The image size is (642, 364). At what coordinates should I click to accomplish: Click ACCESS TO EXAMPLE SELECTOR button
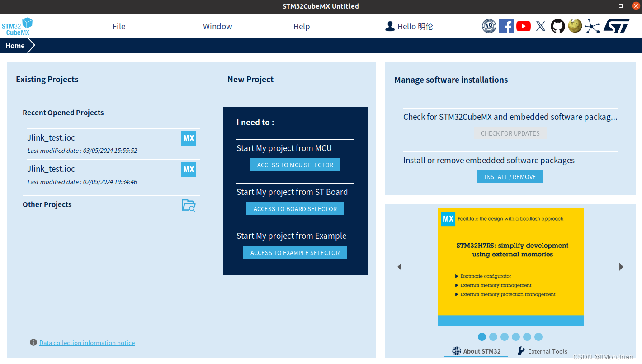coord(295,252)
